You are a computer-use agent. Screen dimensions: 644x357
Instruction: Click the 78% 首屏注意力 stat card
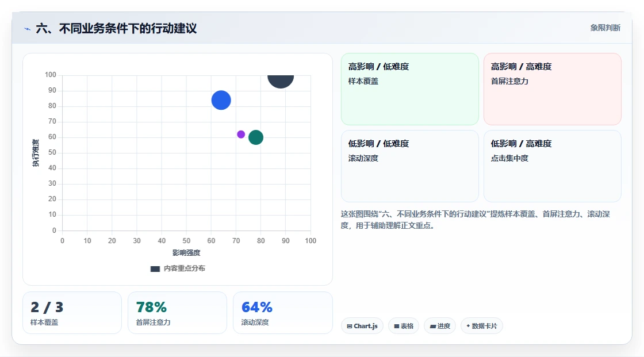(x=178, y=313)
